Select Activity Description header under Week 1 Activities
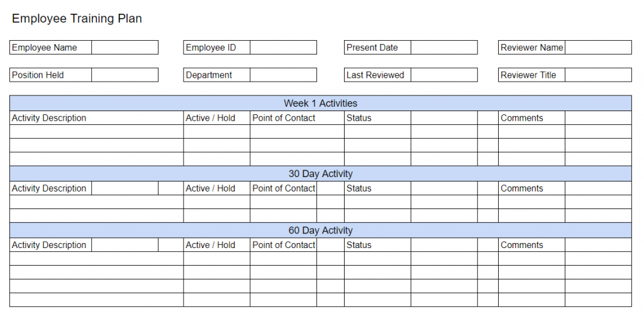The width and height of the screenshot is (644, 319). pos(49,118)
